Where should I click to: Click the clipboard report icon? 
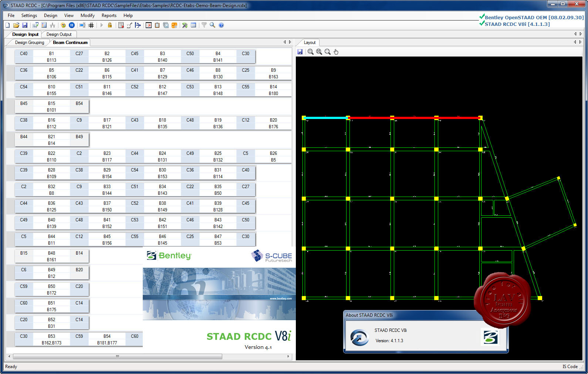click(x=157, y=25)
